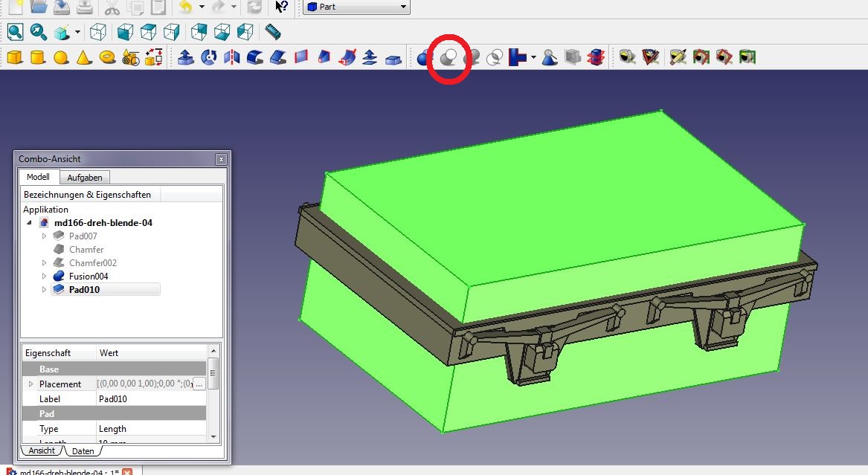Click the What's This help icon
Viewport: 868px width, 475px height.
(281, 7)
